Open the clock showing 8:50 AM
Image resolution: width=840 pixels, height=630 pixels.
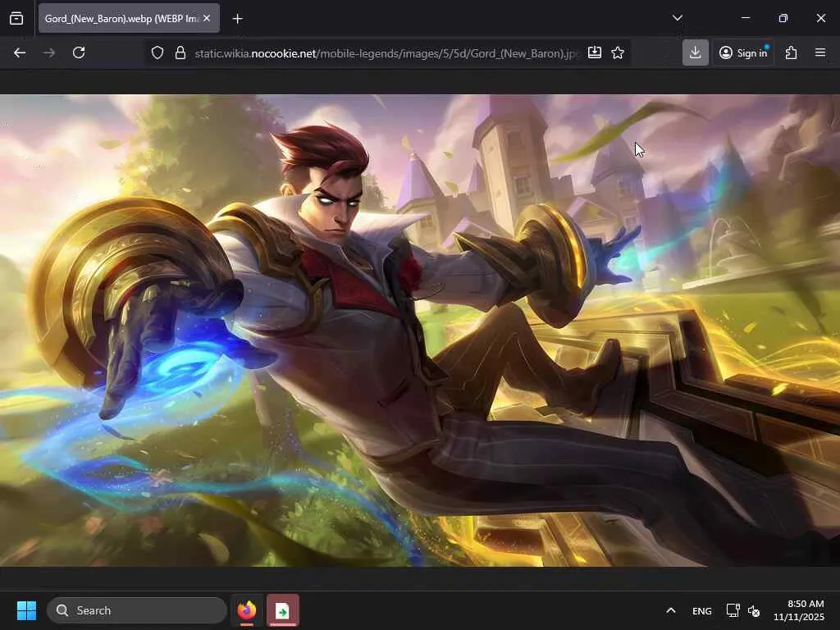point(799,610)
